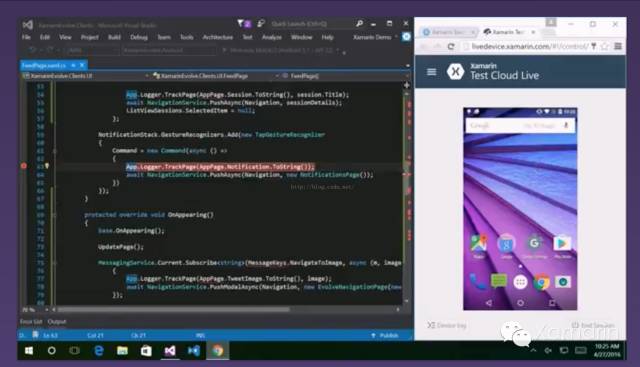Open the FeedPage() member navigation dropdown
640x367 pixels.
point(345,76)
